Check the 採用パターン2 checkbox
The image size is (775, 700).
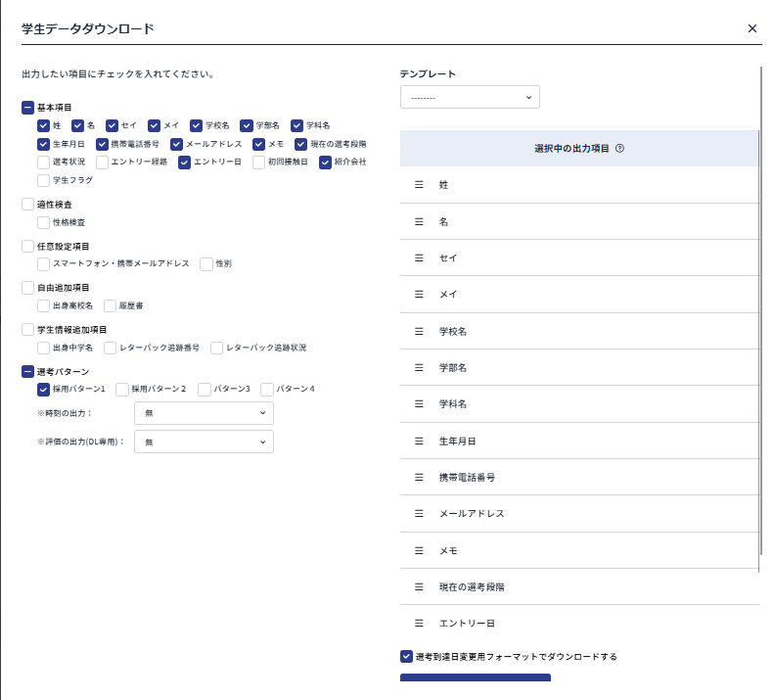(x=122, y=390)
